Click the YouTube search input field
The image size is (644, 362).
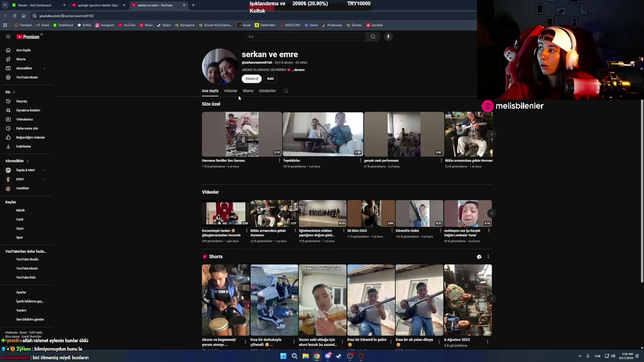point(305,37)
